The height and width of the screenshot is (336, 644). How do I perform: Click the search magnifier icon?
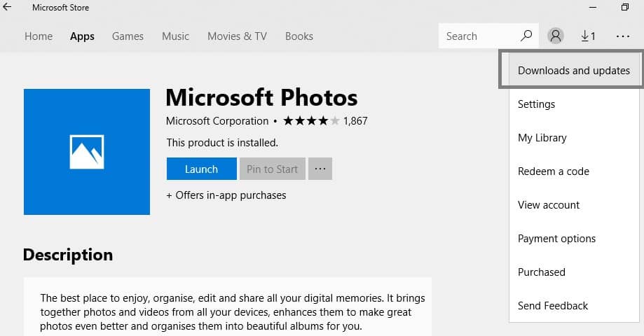tap(526, 36)
